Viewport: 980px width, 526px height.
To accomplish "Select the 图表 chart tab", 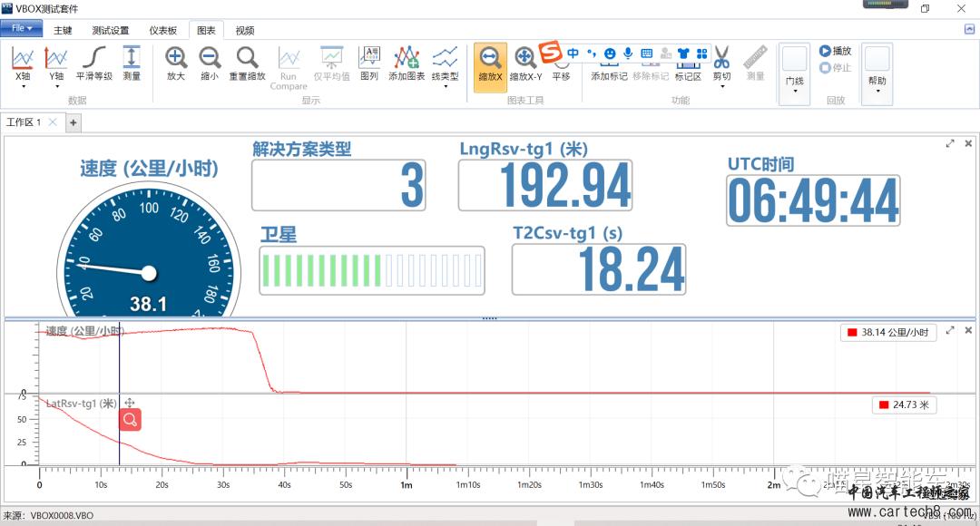I will 206,30.
